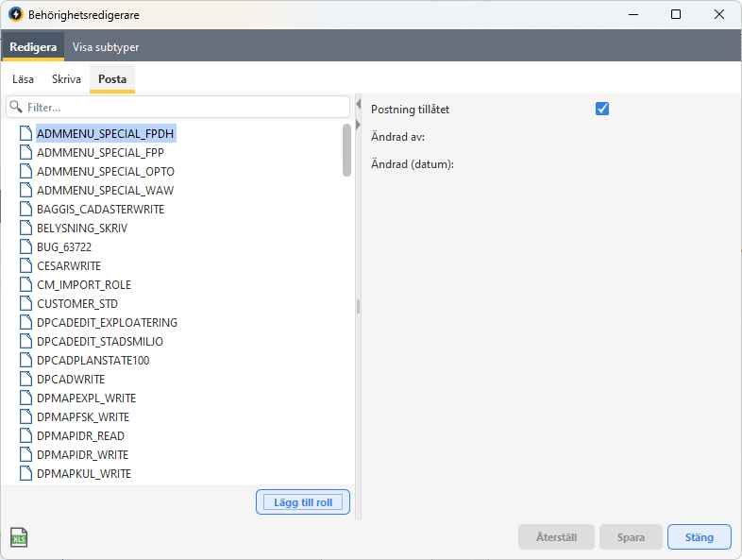The image size is (742, 560).
Task: Click the XLS export icon
Action: [19, 538]
